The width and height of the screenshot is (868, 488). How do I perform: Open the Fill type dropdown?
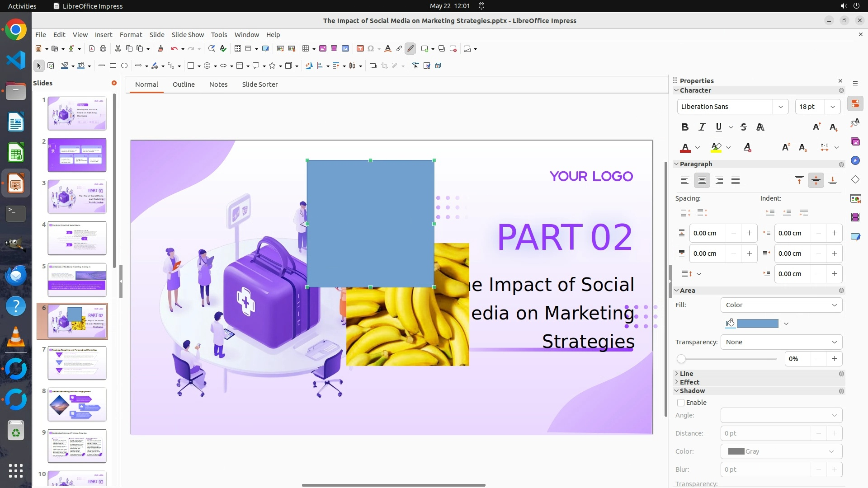[781, 305]
